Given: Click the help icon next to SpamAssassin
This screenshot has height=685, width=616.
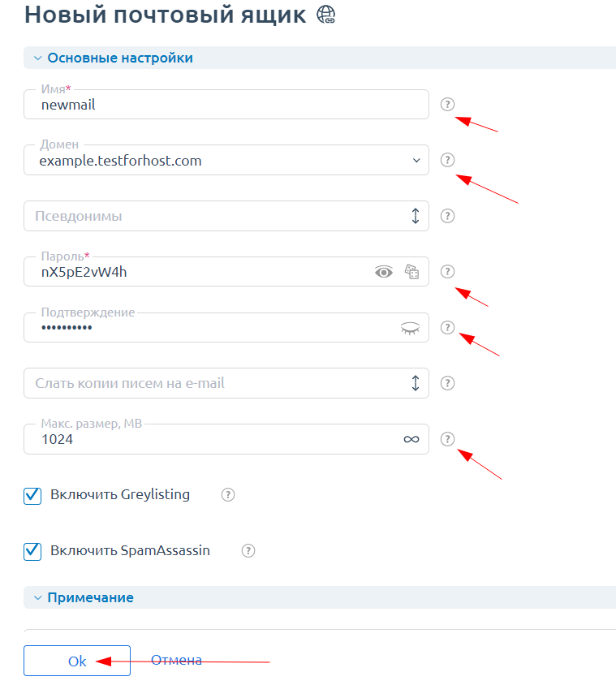Looking at the screenshot, I should [248, 550].
